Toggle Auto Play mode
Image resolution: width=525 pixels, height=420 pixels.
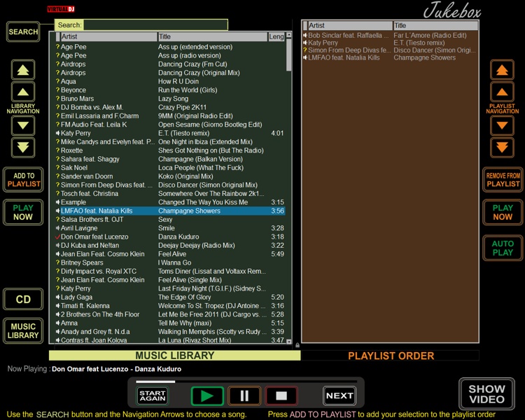pyautogui.click(x=503, y=248)
